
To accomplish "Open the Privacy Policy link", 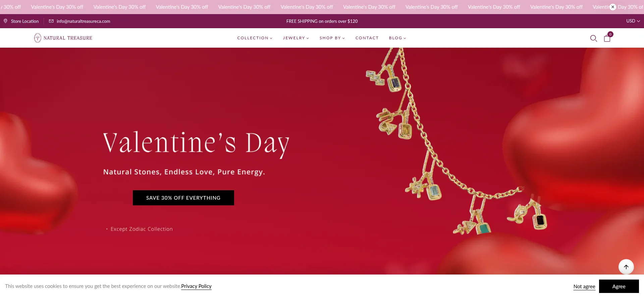I will pos(196,286).
